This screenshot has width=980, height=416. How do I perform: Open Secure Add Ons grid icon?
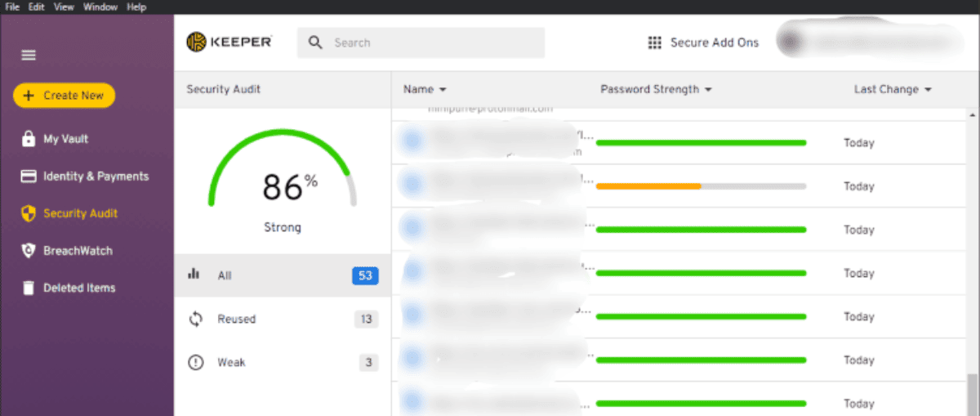pyautogui.click(x=654, y=42)
